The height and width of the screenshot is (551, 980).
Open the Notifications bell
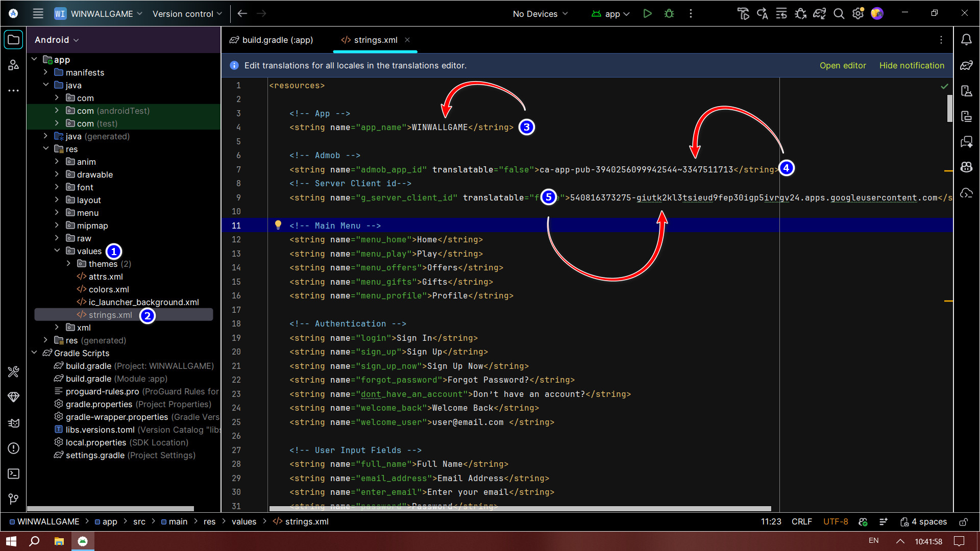coord(967,39)
